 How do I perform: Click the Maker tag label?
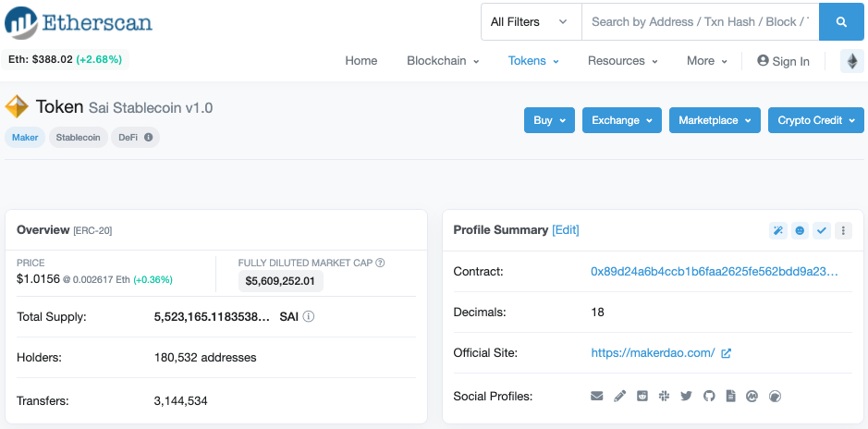[25, 137]
